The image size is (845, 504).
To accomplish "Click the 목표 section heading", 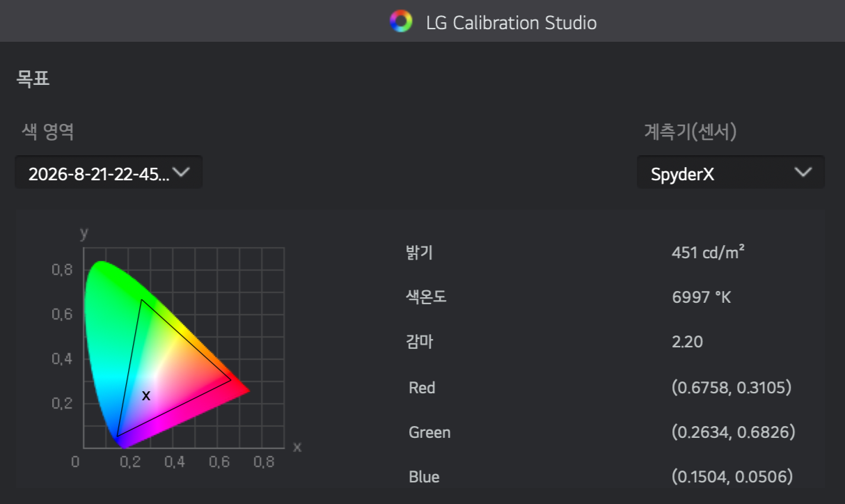I will [x=33, y=79].
